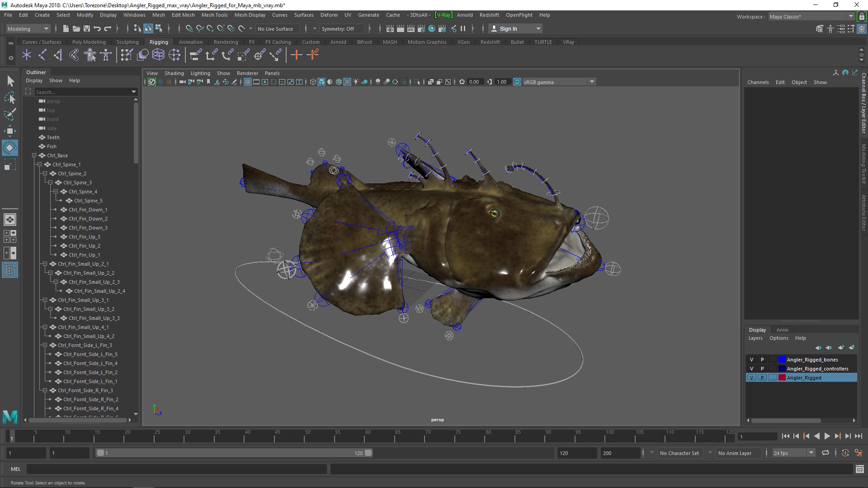The height and width of the screenshot is (488, 868).
Task: Select the Create Joints tool on Rigging shelf
Action: click(42, 55)
